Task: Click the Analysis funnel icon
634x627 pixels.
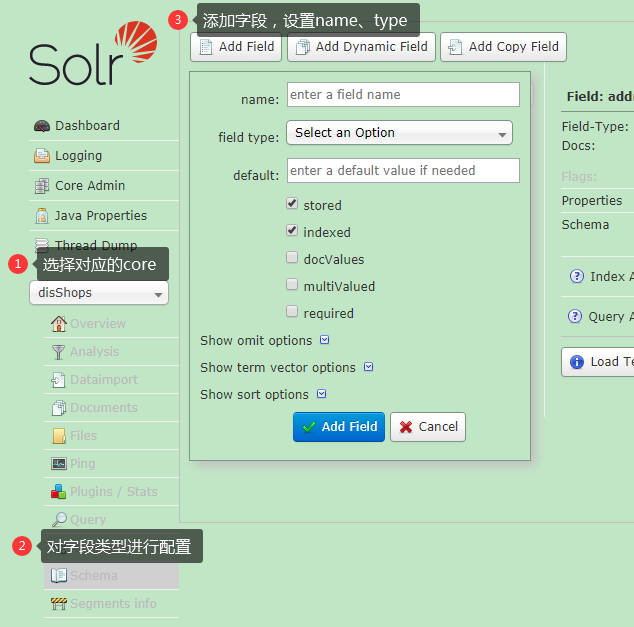Action: click(x=59, y=352)
